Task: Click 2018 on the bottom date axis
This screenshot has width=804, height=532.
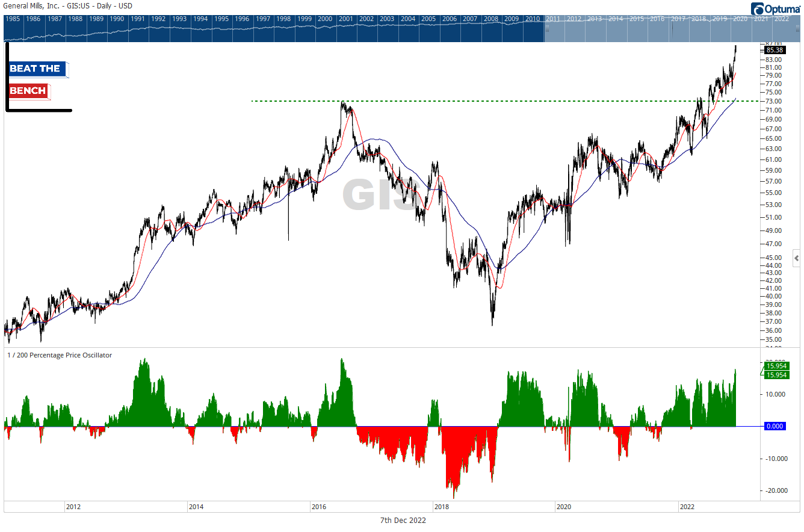Action: coord(442,507)
